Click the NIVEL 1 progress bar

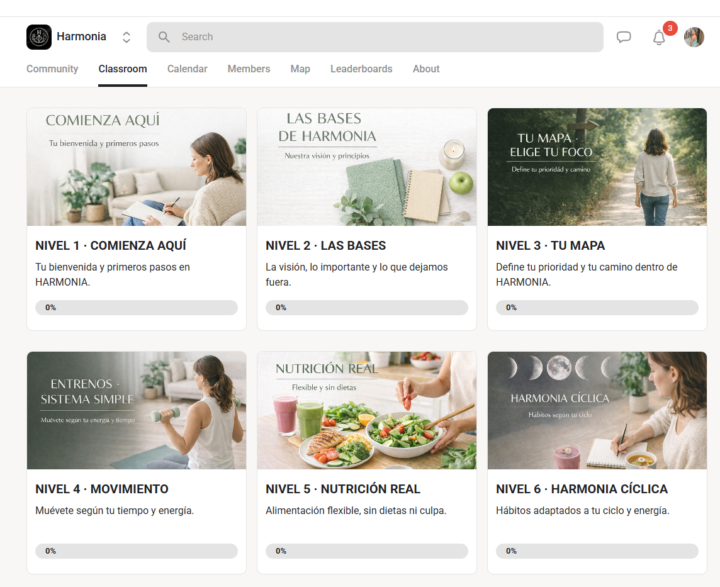tap(136, 308)
